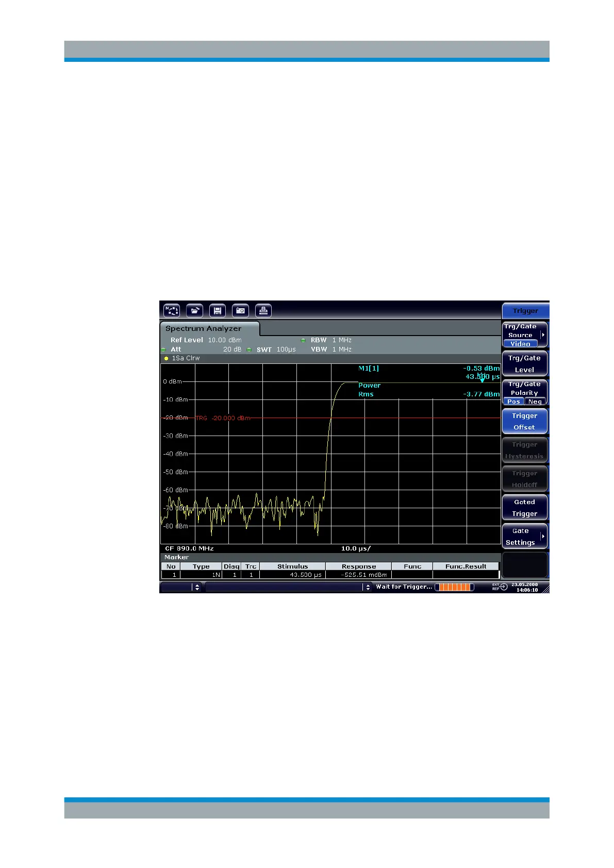This screenshot has height=868, width=614.
Task: Save settings with the floppy disk icon
Action: [x=218, y=311]
